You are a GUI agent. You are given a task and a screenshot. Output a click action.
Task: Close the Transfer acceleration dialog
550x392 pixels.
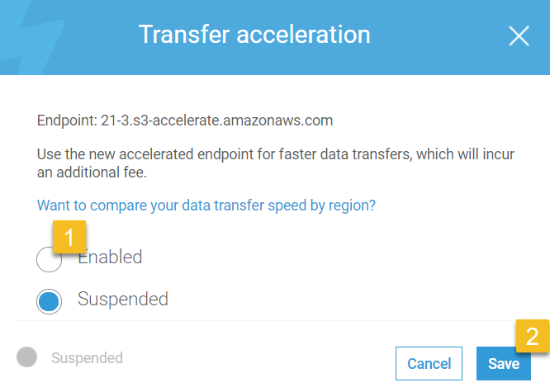[519, 35]
